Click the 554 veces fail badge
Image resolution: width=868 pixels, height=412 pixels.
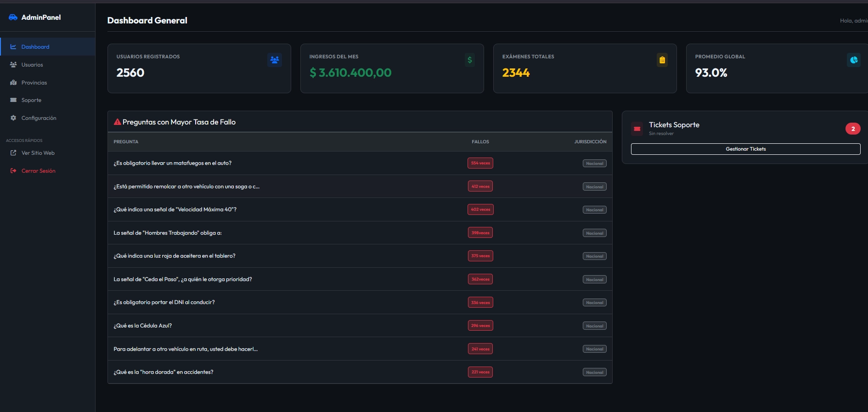pos(480,163)
